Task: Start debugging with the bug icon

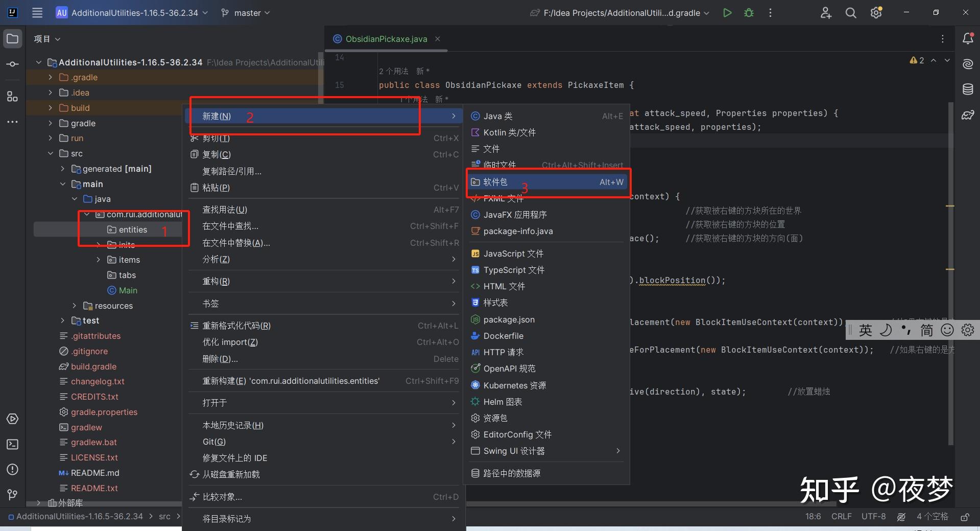Action: (x=749, y=13)
